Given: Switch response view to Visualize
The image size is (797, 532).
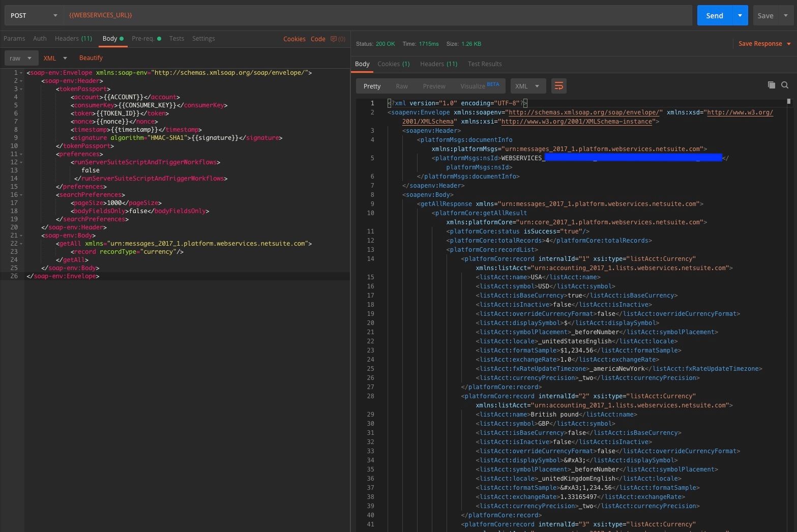Looking at the screenshot, I should point(480,86).
